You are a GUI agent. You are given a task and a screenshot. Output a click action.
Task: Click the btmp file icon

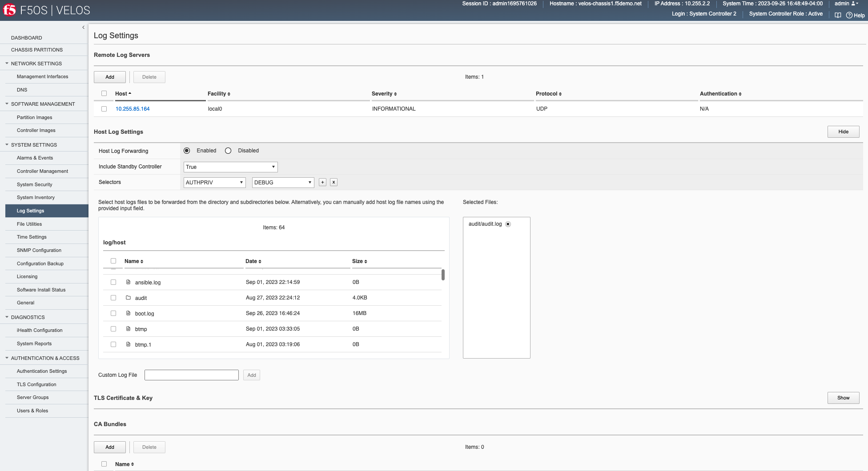pyautogui.click(x=128, y=329)
